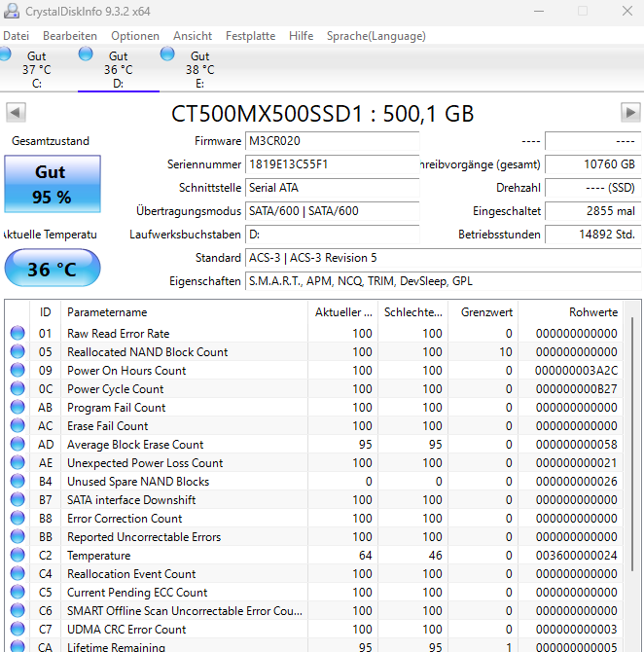The height and width of the screenshot is (652, 644).
Task: Go to next disk with right arrow
Action: pyautogui.click(x=630, y=112)
